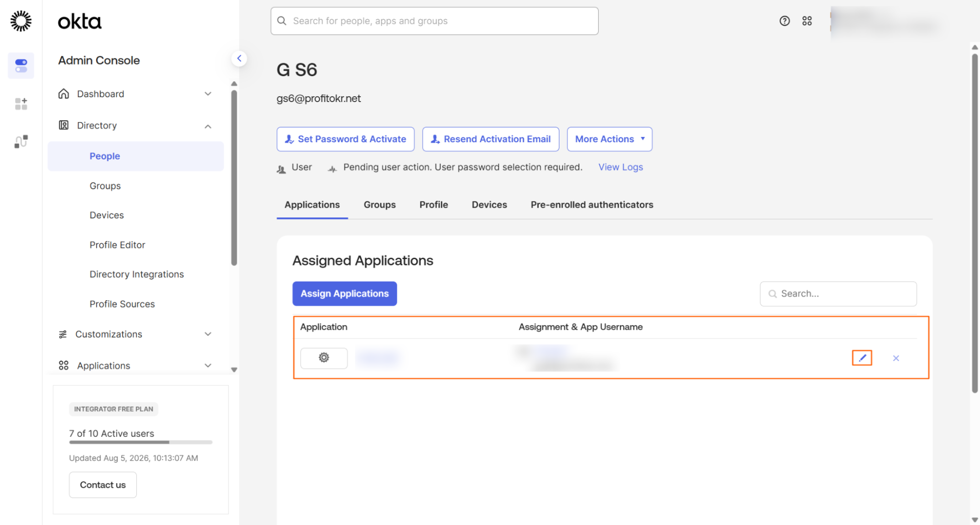
Task: Remove the app assignment with the X icon
Action: pyautogui.click(x=896, y=358)
